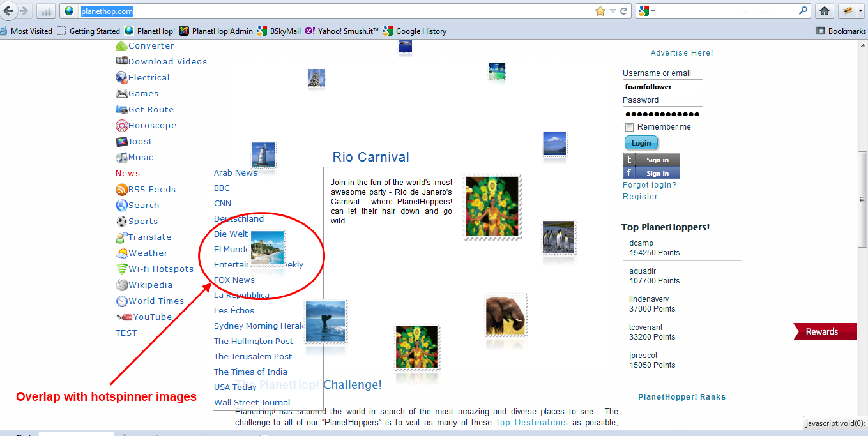Sign in with the Facebook button
Image resolution: width=868 pixels, height=436 pixels.
click(651, 173)
